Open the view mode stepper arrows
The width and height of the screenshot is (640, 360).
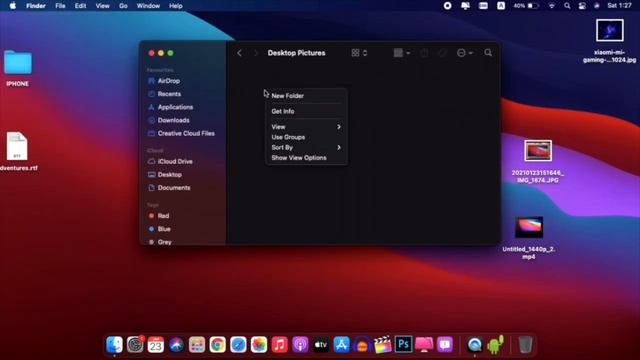point(365,53)
